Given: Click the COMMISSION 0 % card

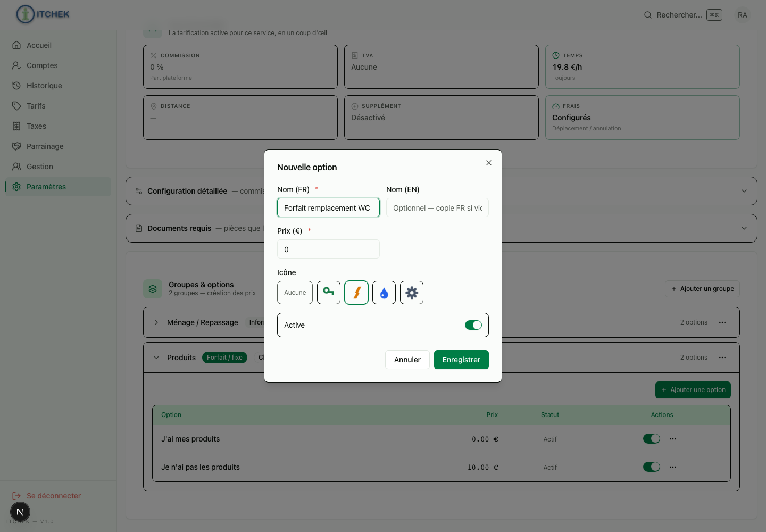Looking at the screenshot, I should tap(240, 66).
